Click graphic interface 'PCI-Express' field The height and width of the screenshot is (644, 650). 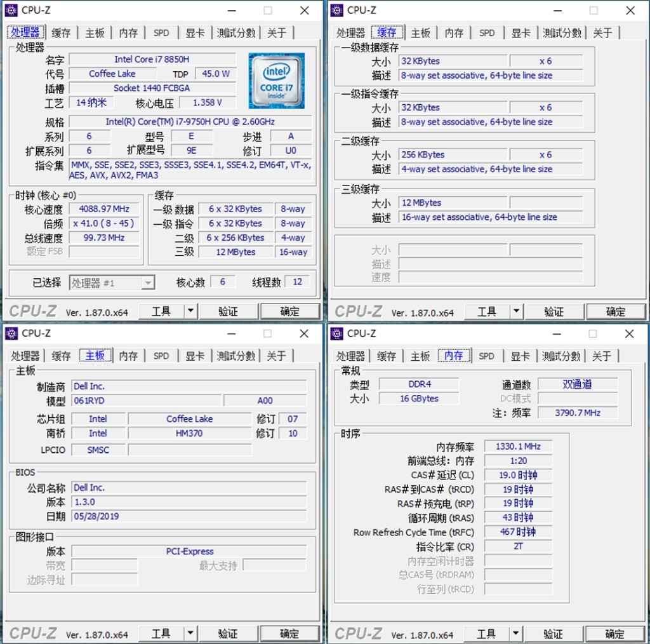[x=189, y=551]
